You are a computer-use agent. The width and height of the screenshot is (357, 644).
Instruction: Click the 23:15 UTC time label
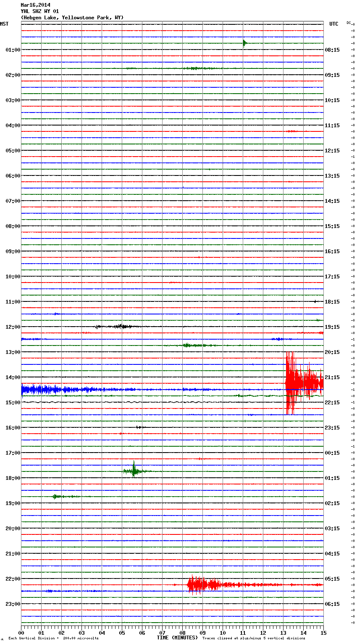tap(332, 428)
